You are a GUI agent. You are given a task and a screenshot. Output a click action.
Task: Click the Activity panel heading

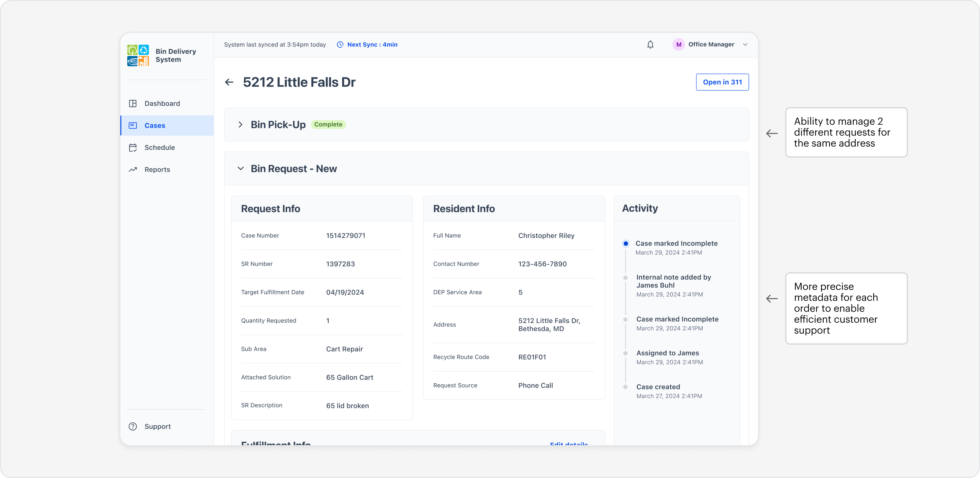(640, 208)
